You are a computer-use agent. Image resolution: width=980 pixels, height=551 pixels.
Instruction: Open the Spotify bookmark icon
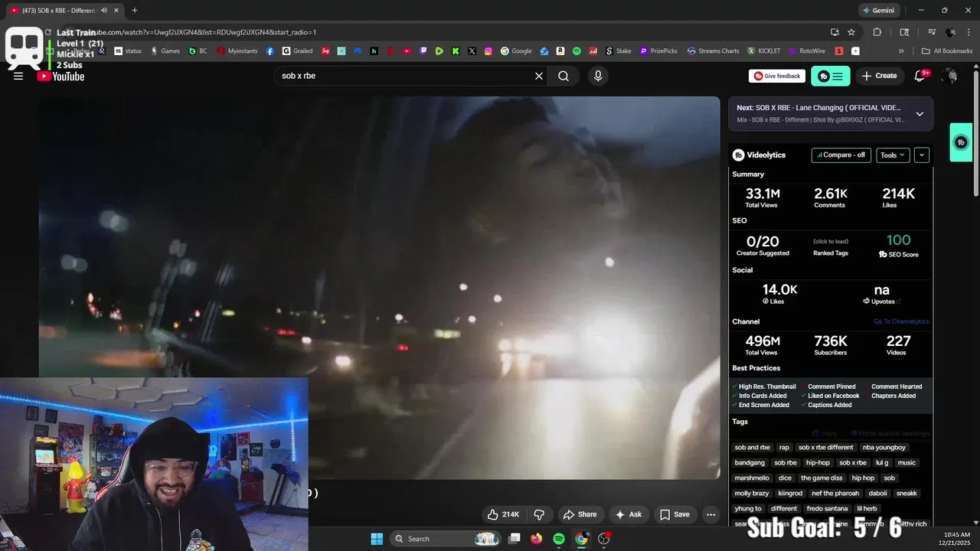(x=577, y=51)
